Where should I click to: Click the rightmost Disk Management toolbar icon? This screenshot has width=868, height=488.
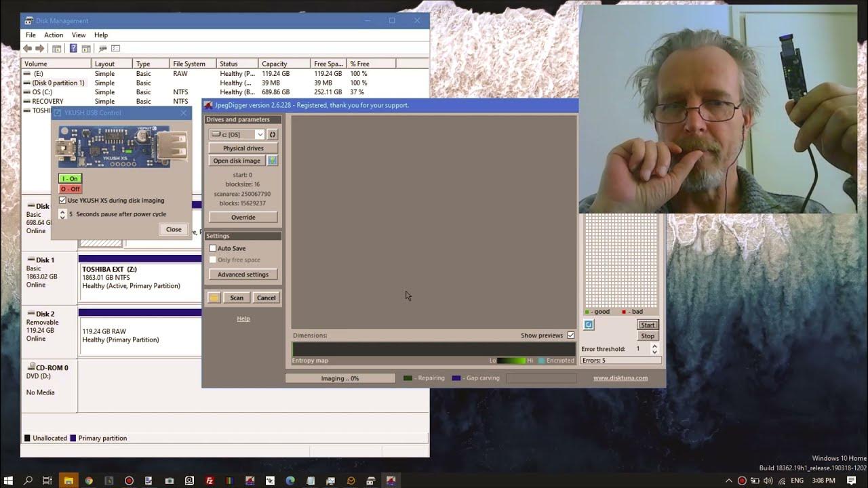coord(116,49)
